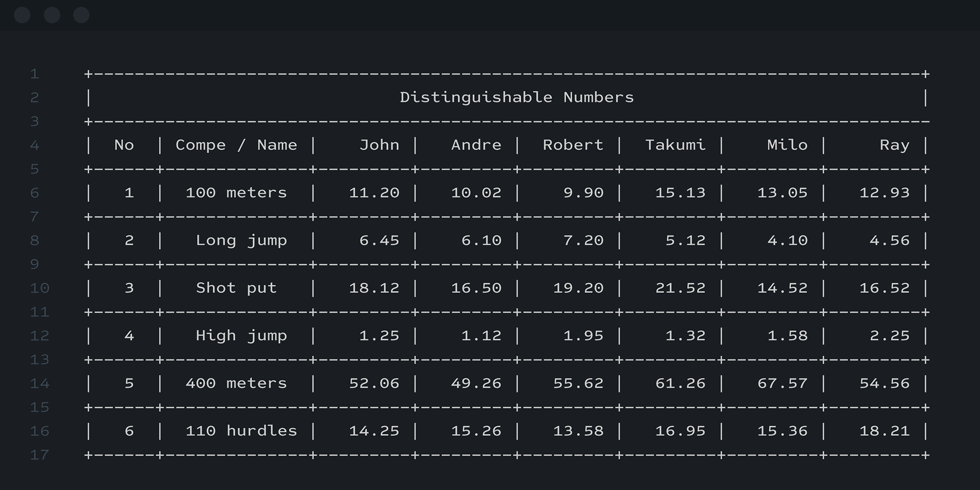Click the "Distinguishable Numbers" table title
The image size is (980, 490).
pos(517,97)
